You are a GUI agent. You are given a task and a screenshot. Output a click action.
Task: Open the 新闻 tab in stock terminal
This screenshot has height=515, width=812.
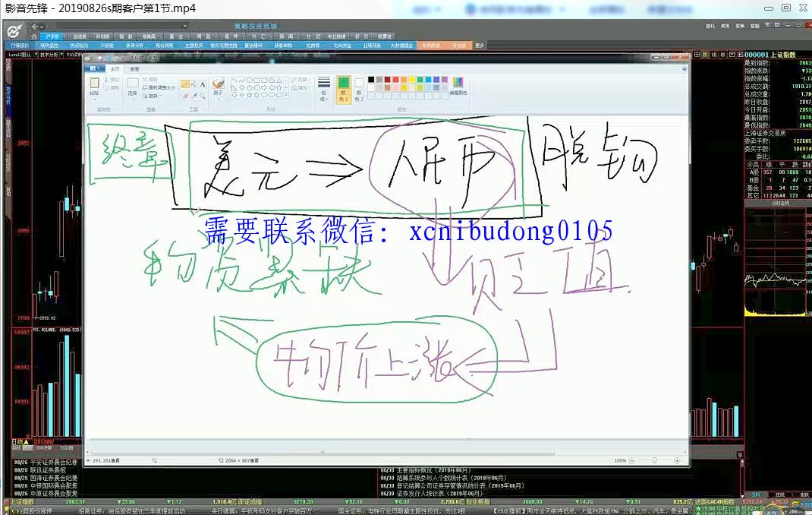[x=286, y=36]
